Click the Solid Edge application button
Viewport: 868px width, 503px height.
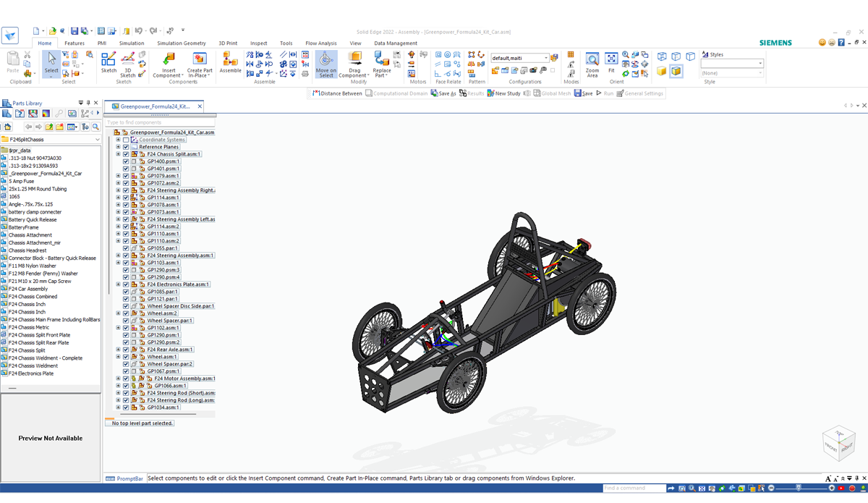click(11, 36)
